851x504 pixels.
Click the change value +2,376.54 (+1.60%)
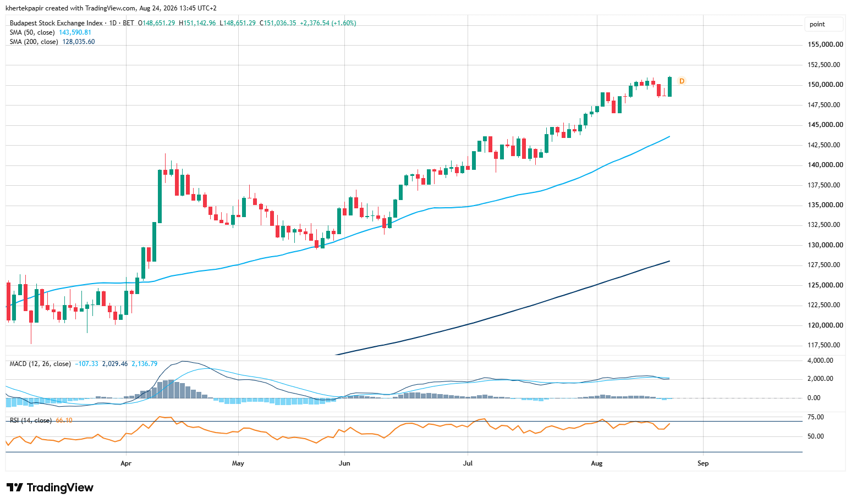coord(328,23)
